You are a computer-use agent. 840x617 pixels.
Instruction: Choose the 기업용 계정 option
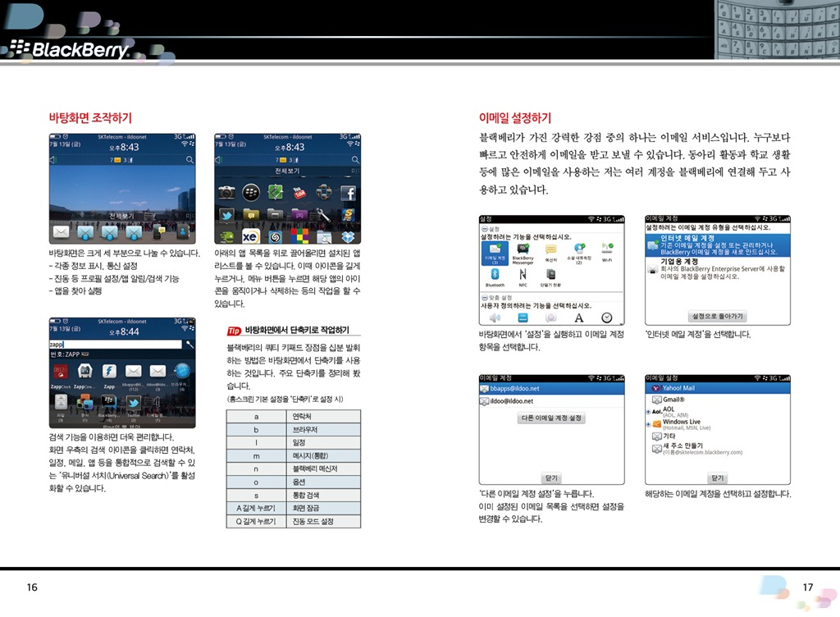click(718, 268)
